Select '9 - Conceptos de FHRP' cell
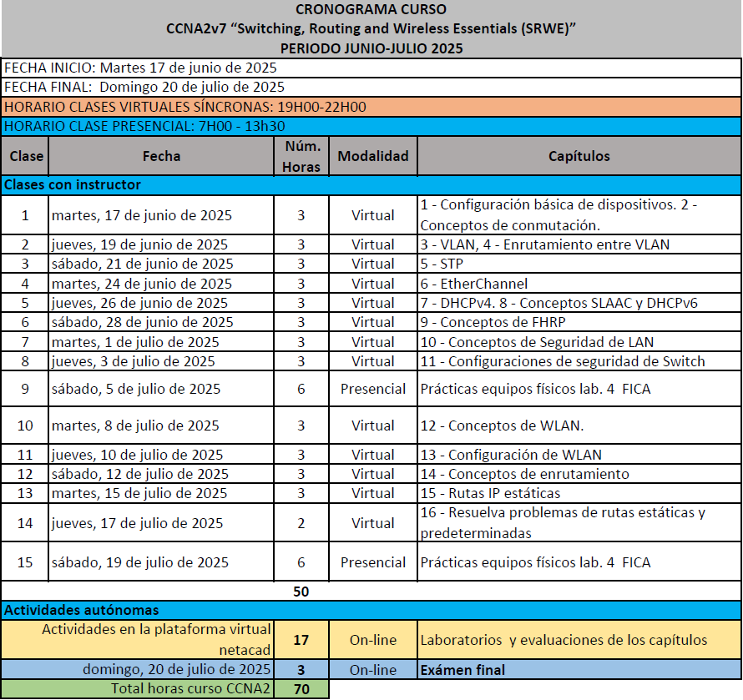 coord(579,322)
